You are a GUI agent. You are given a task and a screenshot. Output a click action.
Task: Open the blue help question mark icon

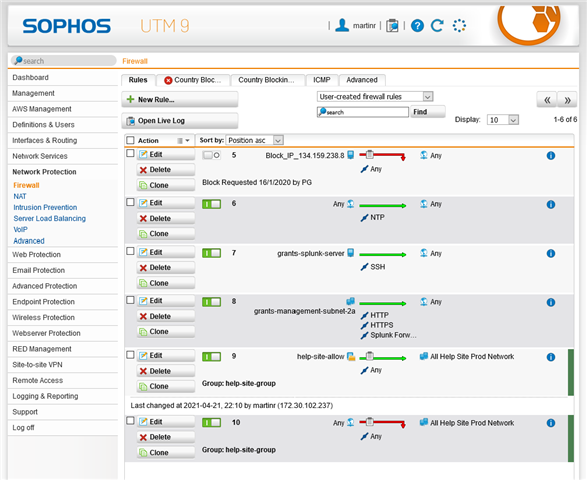pos(417,26)
